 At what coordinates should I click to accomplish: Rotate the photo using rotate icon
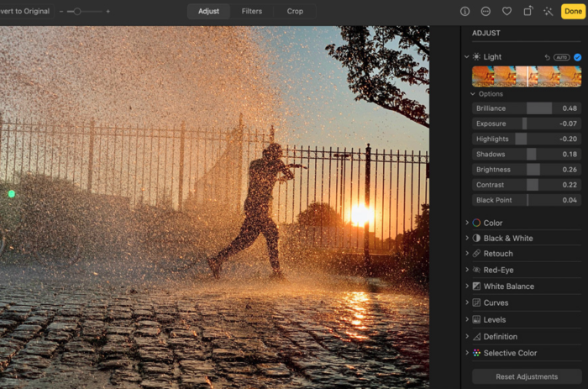point(528,12)
